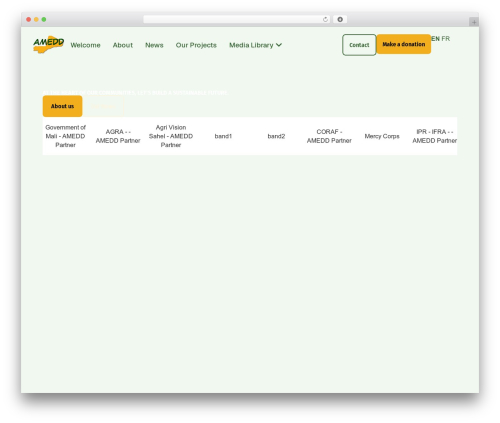The height and width of the screenshot is (423, 500).
Task: Select AGRA - AMEDD Partner entry
Action: [x=118, y=136]
